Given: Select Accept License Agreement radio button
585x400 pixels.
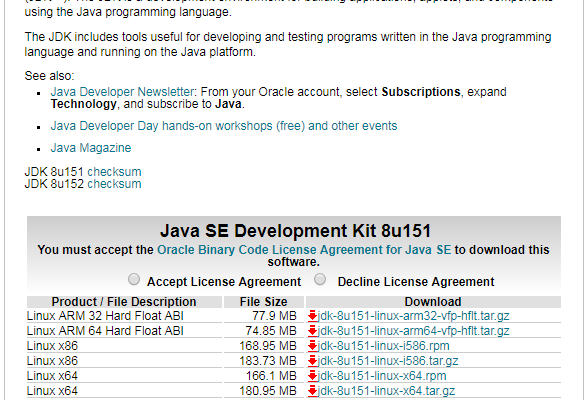Looking at the screenshot, I should tap(134, 279).
